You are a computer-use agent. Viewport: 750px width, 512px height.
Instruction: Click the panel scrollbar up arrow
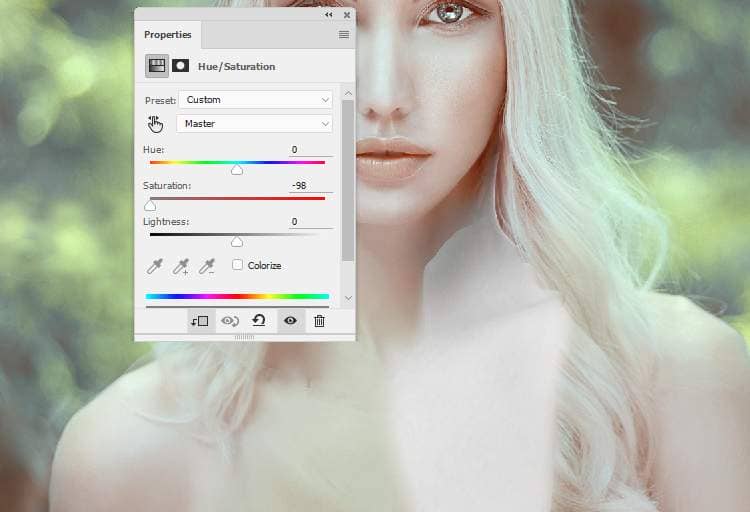click(x=348, y=93)
